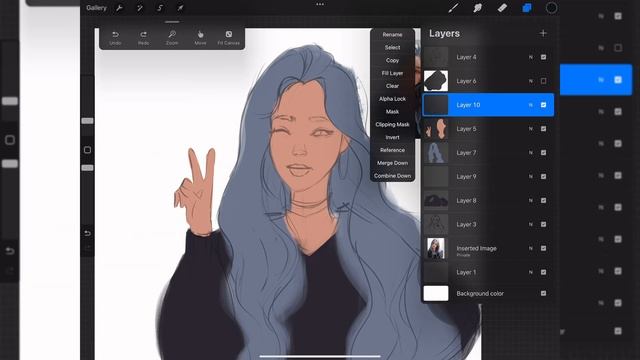Viewport: 640px width, 360px height.
Task: Toggle Background color visibility checkbox
Action: click(x=543, y=293)
